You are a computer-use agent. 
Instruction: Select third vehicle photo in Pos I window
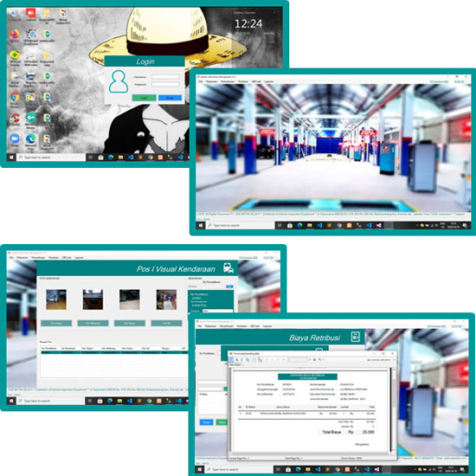(130, 299)
